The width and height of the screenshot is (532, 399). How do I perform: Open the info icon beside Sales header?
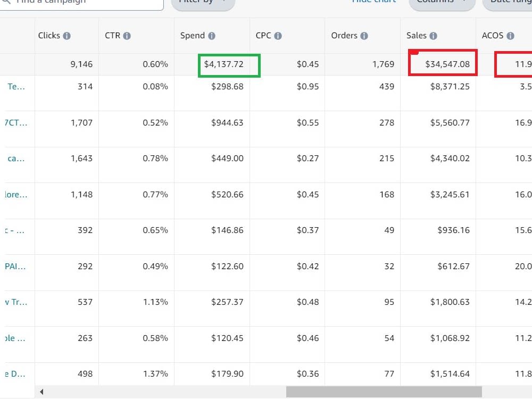433,36
